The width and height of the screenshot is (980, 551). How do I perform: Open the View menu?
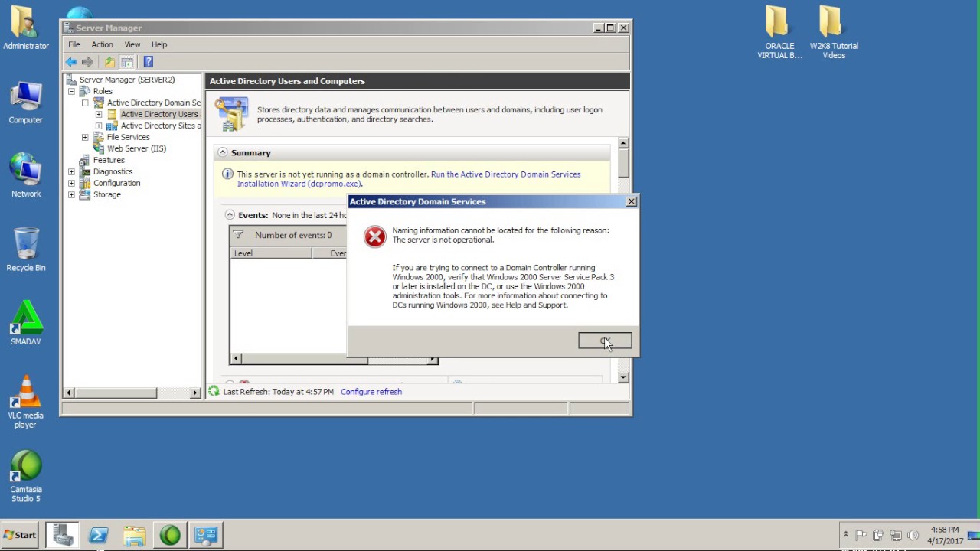click(x=132, y=44)
